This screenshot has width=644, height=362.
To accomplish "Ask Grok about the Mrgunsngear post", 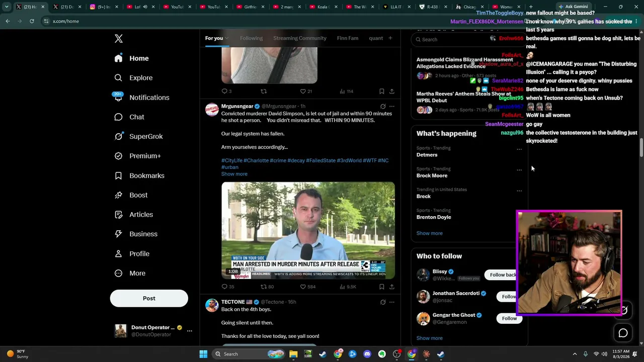I will [x=383, y=106].
